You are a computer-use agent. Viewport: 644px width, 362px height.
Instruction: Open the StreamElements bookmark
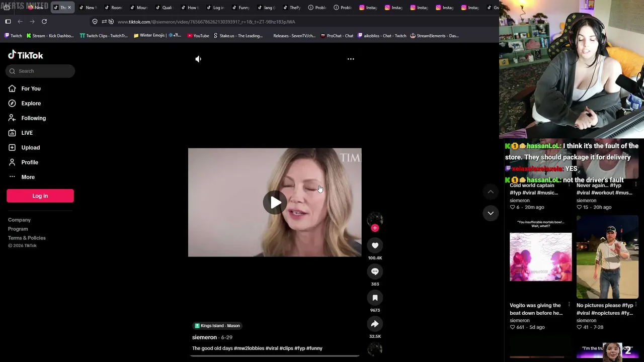pos(434,36)
